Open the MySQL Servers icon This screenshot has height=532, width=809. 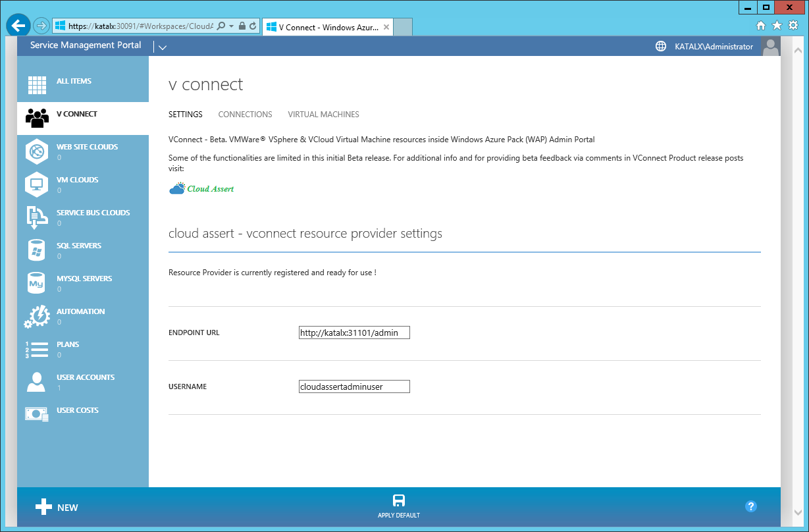37,283
